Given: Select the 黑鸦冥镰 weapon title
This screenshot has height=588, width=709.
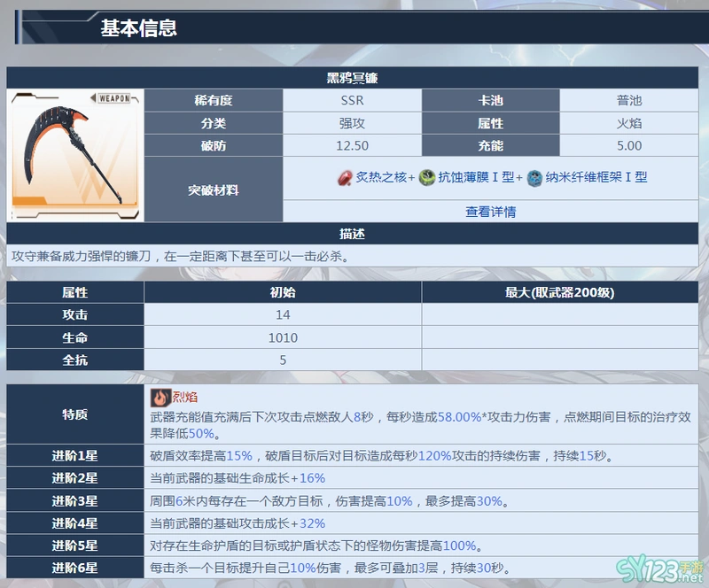Looking at the screenshot, I should [x=352, y=78].
